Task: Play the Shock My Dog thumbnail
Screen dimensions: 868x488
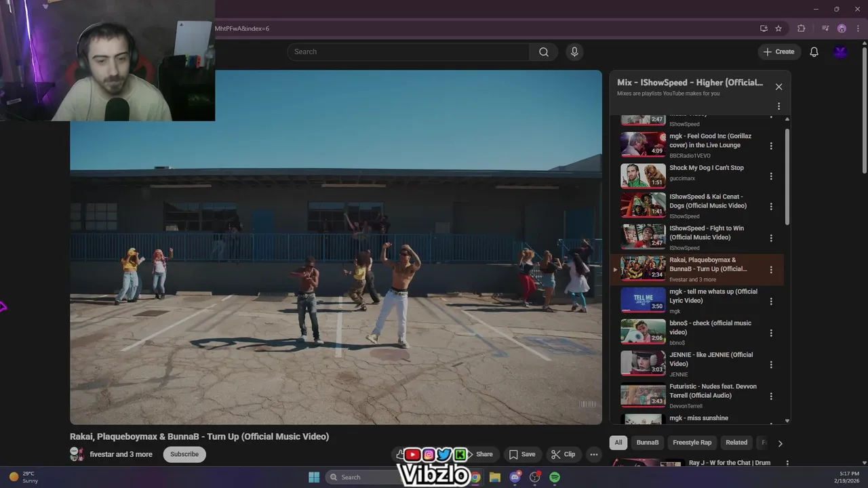Action: click(643, 176)
